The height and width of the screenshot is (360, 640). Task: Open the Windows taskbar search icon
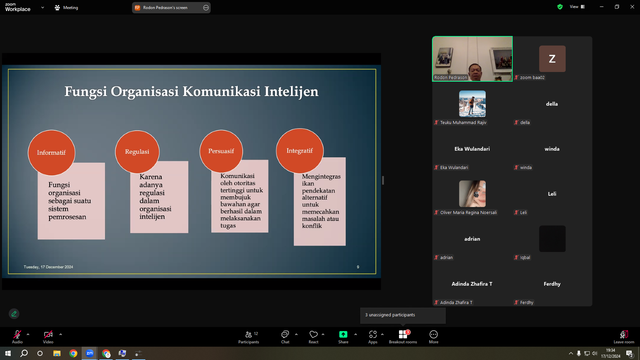(24, 353)
